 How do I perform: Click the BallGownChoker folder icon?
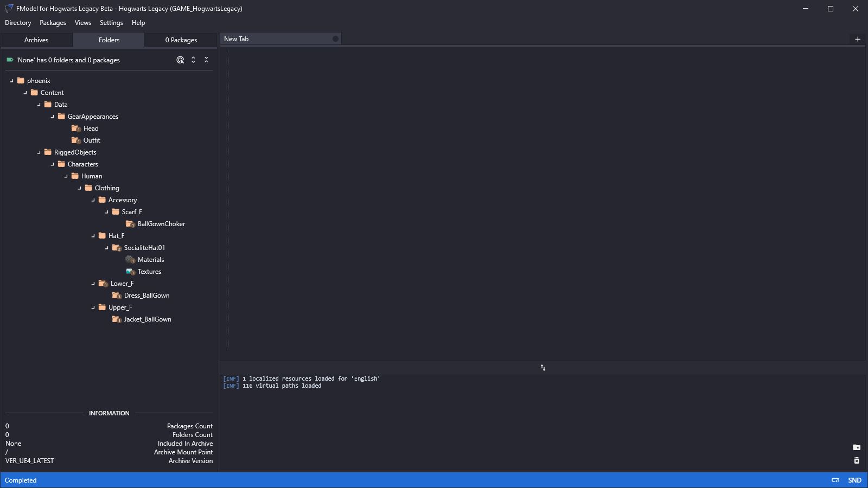[130, 224]
